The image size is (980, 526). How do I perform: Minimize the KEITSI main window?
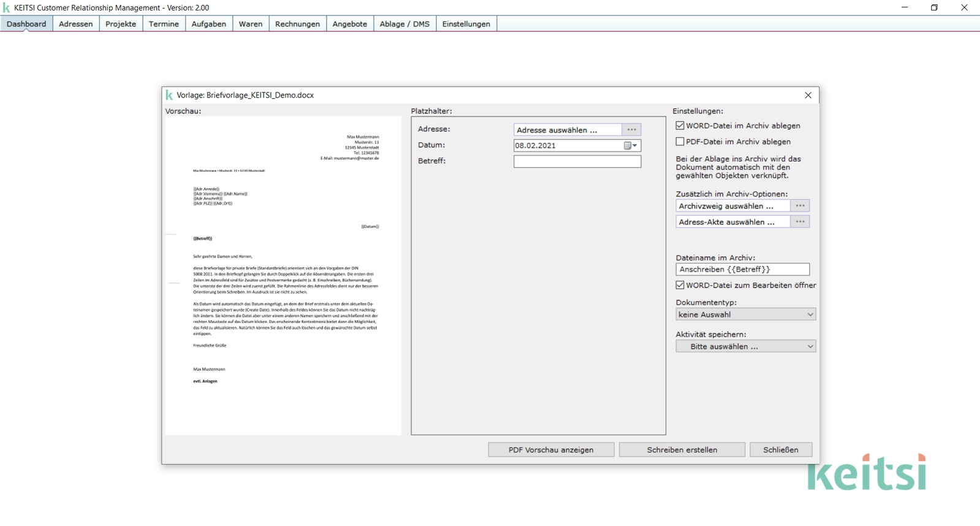tap(905, 7)
